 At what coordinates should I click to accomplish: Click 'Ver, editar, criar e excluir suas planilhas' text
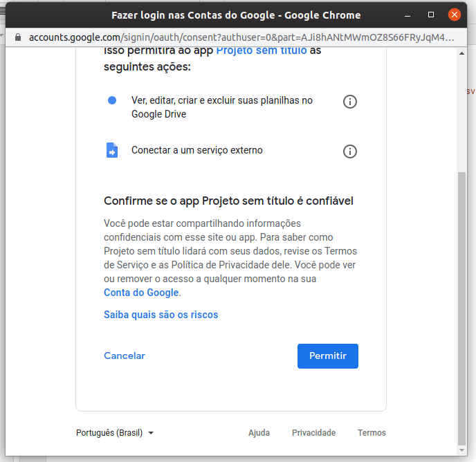point(222,107)
